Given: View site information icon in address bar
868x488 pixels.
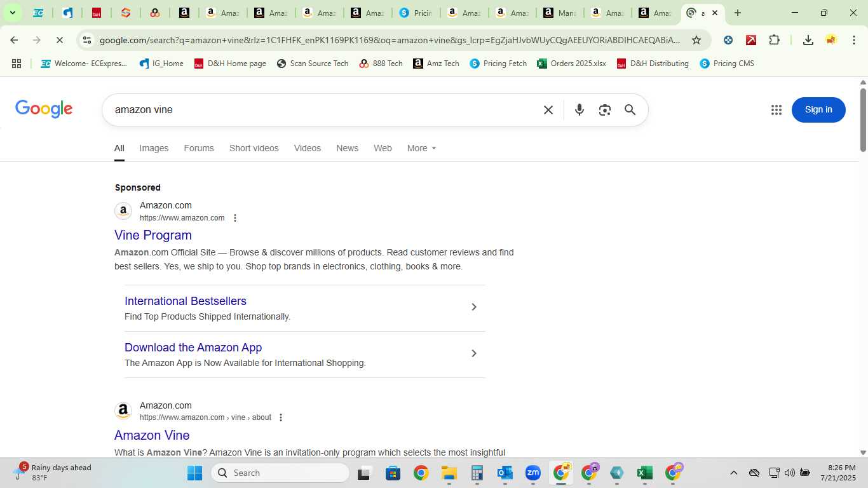Looking at the screenshot, I should coord(87,40).
